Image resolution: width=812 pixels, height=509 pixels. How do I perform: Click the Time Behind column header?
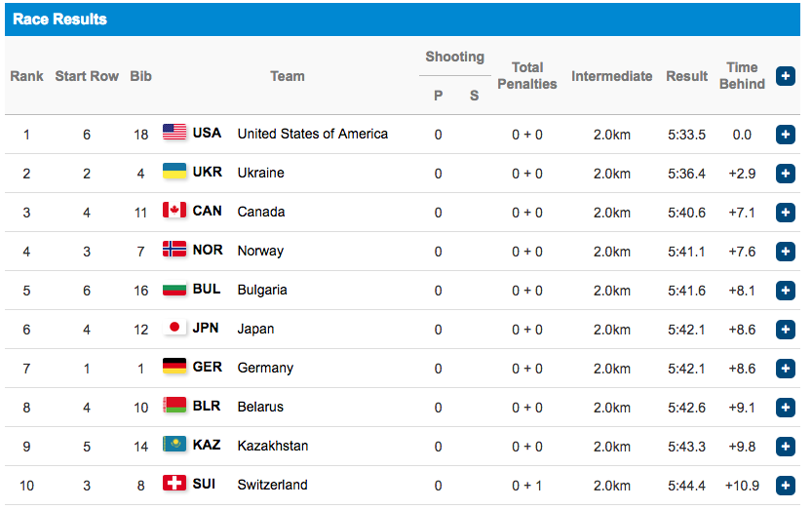[x=742, y=76]
